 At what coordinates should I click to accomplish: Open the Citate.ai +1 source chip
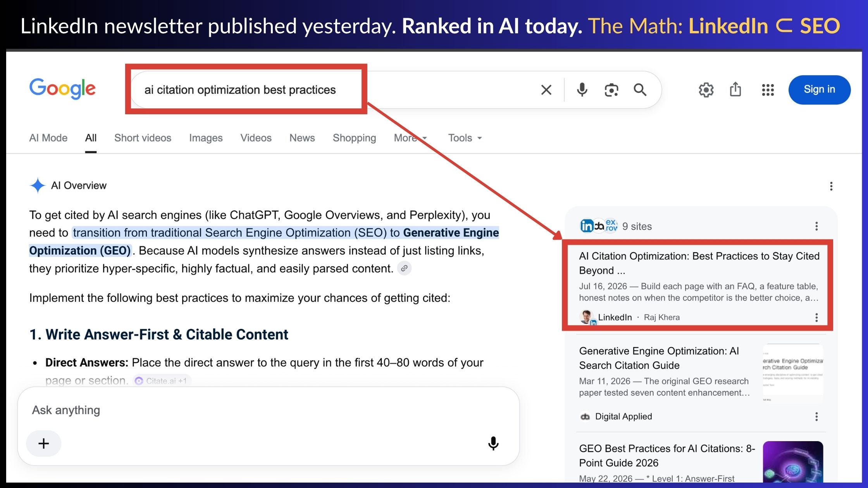(162, 380)
